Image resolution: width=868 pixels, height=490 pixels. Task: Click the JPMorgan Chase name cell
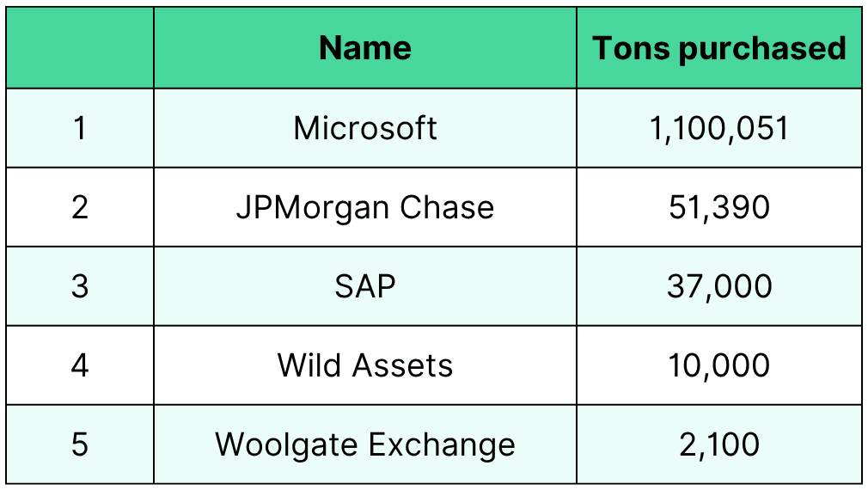[x=365, y=207]
